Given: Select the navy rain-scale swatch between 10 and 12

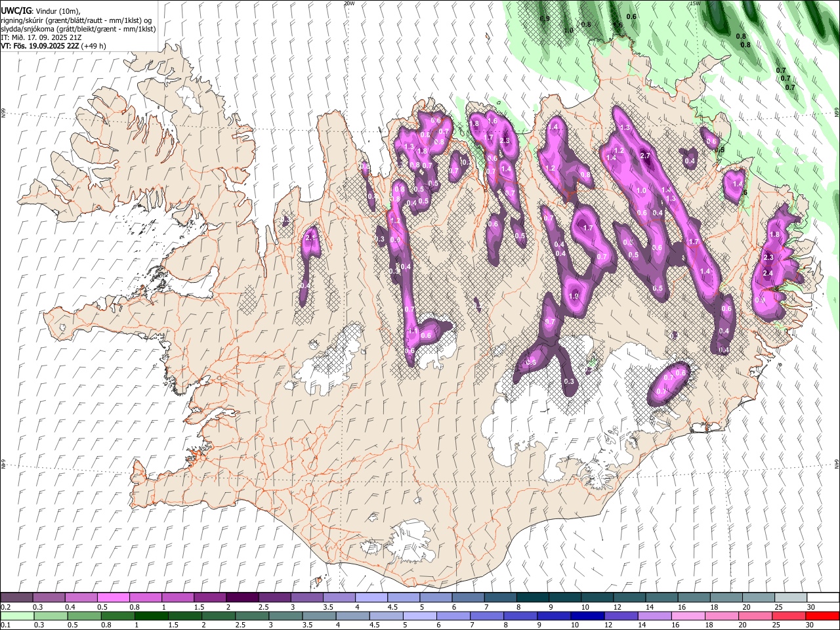Looking at the screenshot, I should click(x=588, y=616).
